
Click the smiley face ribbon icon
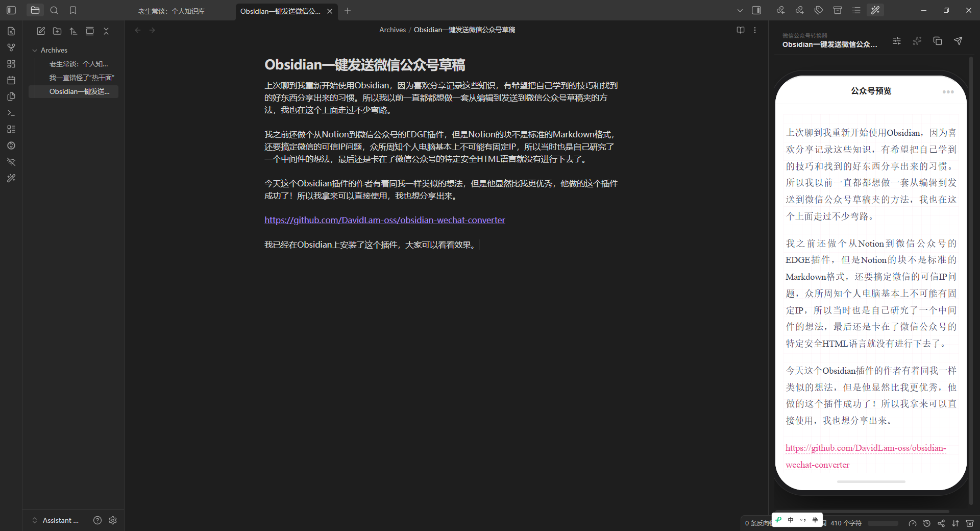(x=11, y=146)
